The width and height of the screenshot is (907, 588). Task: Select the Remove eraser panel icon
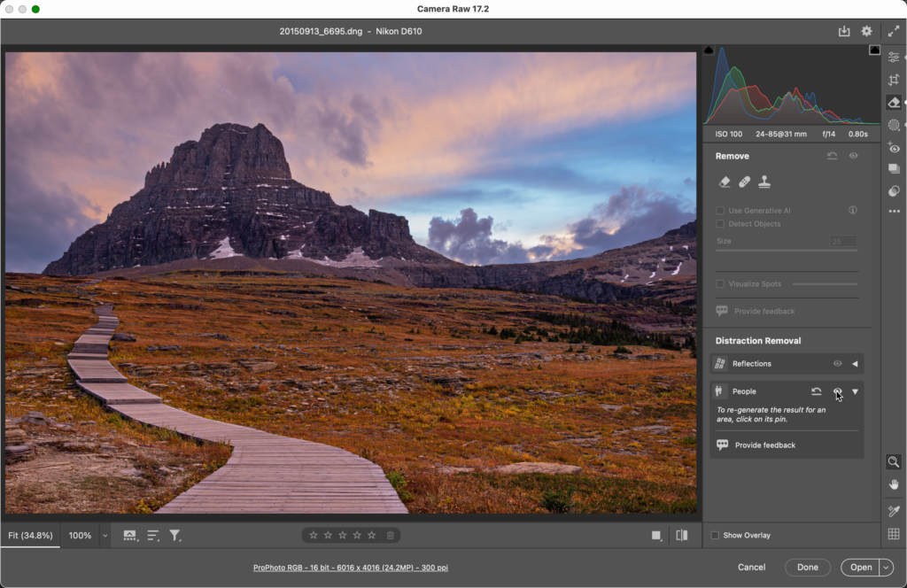pos(894,103)
